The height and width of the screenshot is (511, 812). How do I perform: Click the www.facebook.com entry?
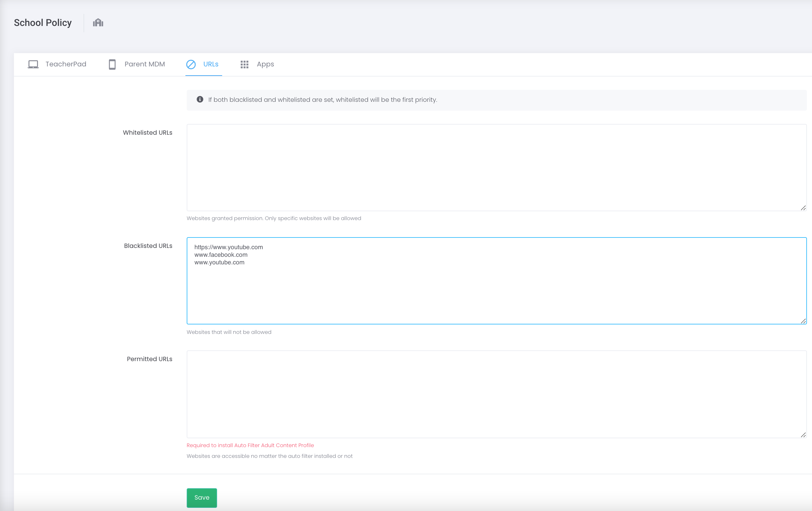(x=221, y=255)
